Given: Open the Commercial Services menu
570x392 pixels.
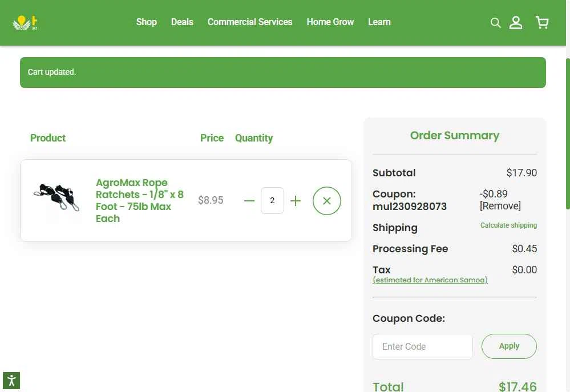Looking at the screenshot, I should click(x=250, y=22).
